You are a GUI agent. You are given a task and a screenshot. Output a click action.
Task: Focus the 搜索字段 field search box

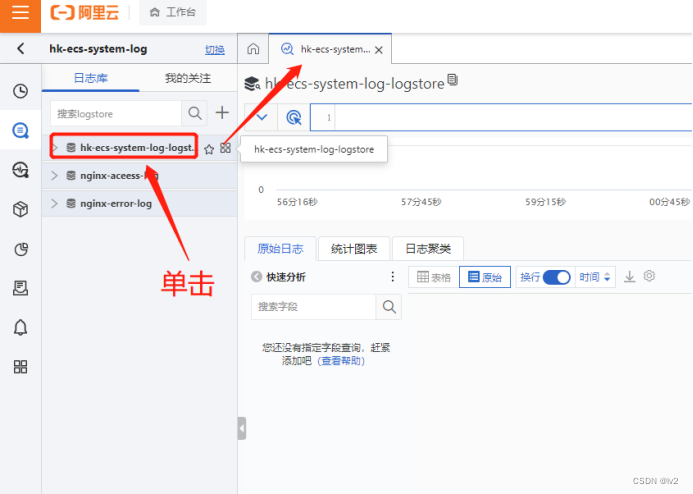[x=313, y=307]
